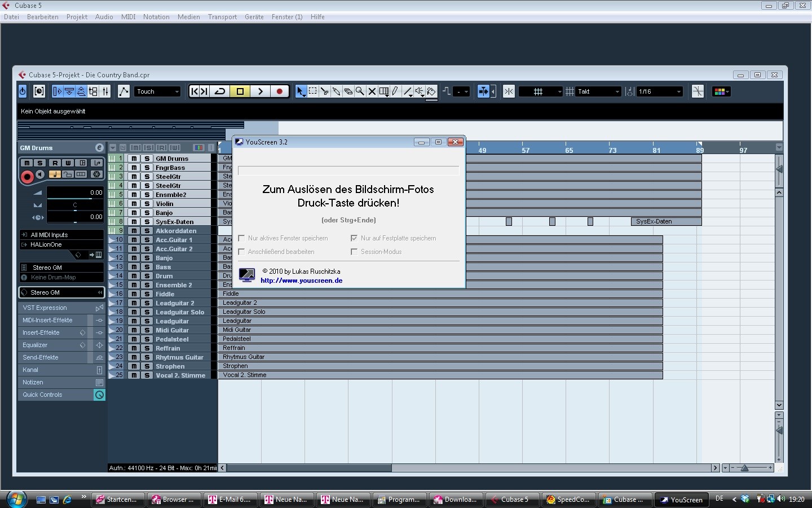The image size is (812, 508).
Task: Open the Transport menu
Action: click(x=222, y=17)
